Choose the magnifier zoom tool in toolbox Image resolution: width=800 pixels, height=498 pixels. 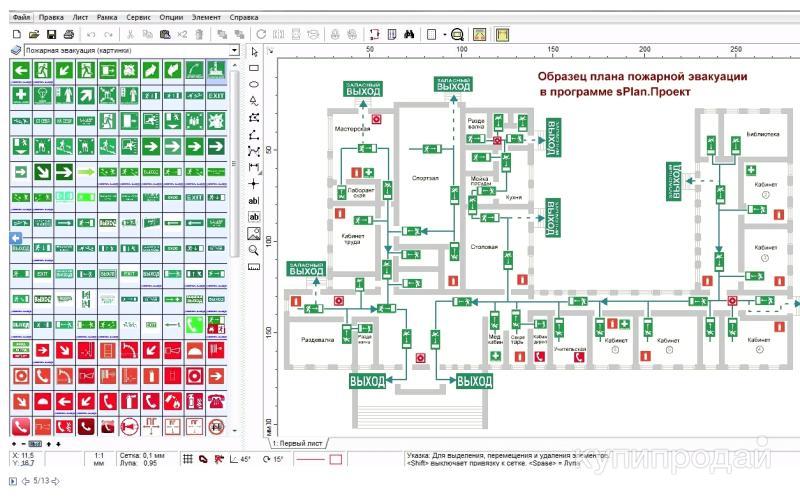[254, 249]
